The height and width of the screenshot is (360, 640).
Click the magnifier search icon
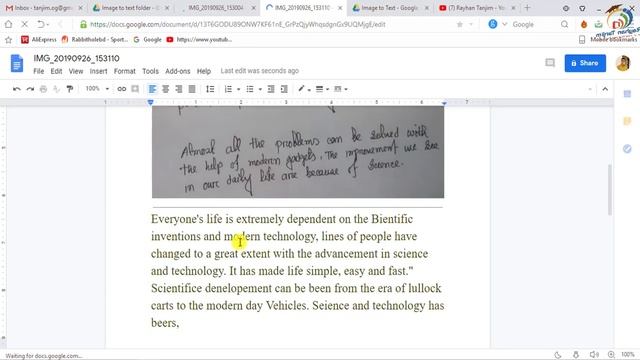point(564,24)
